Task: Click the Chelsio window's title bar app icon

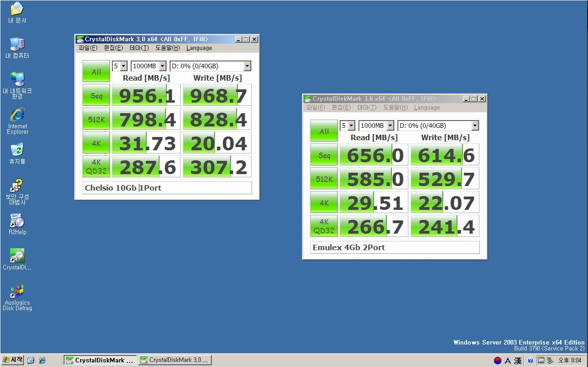Action: point(80,39)
